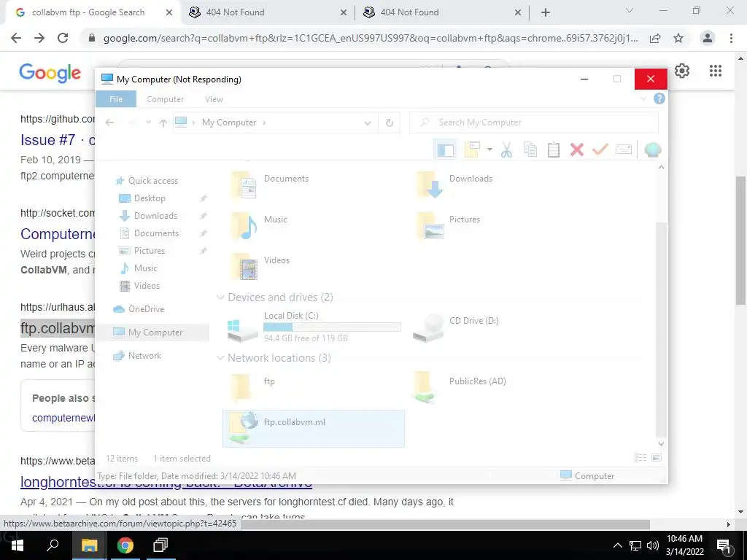Click the explorer Refresh button
Image resolution: width=747 pixels, height=560 pixels.
(x=390, y=122)
